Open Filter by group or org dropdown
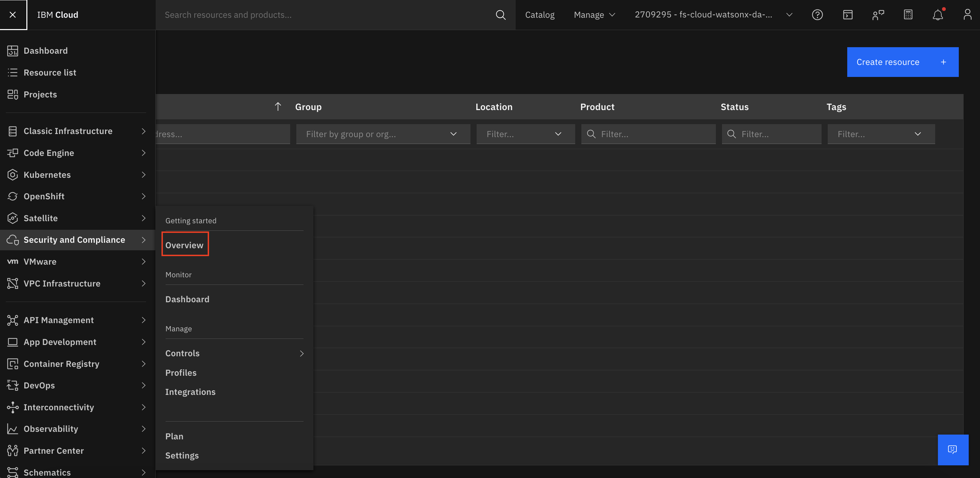This screenshot has height=478, width=980. tap(383, 134)
